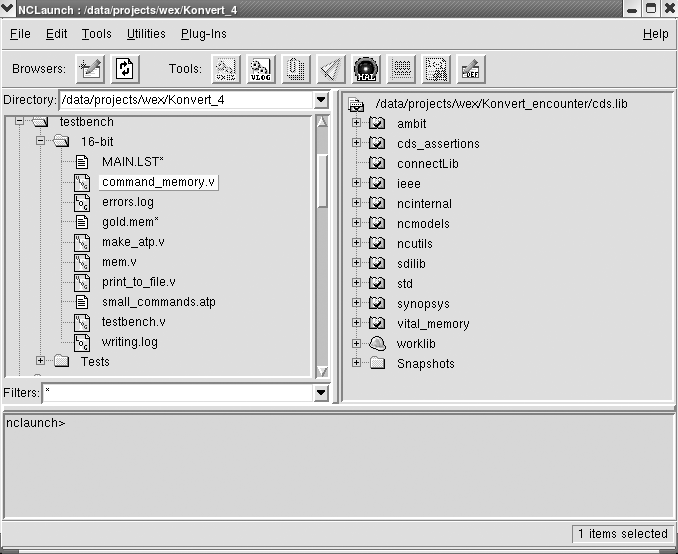The height and width of the screenshot is (554, 678).
Task: Select the MAIN.LST* file
Action: 133,162
